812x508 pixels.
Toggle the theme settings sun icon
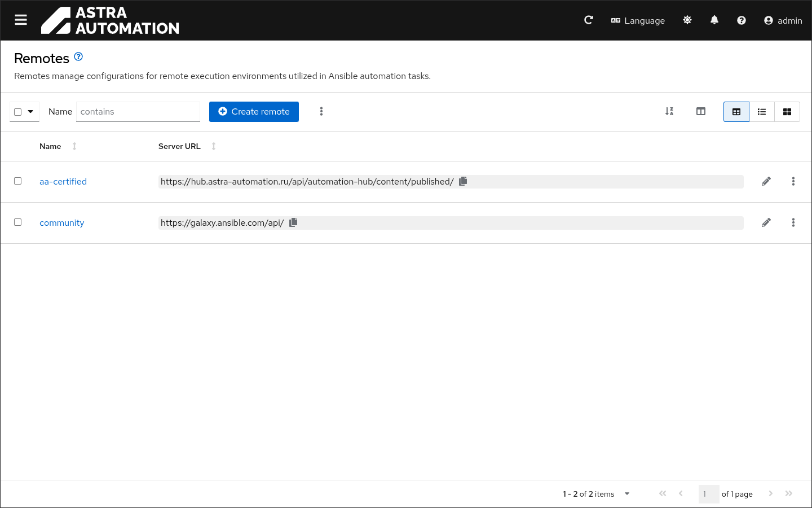click(x=687, y=20)
